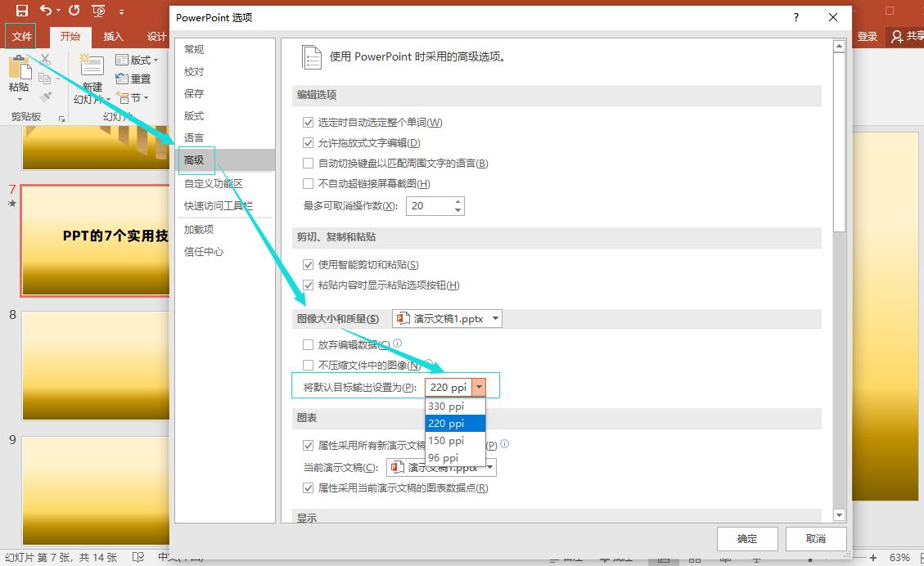Image resolution: width=924 pixels, height=566 pixels.
Task: Select slide 8 thumbnail
Action: [x=95, y=365]
